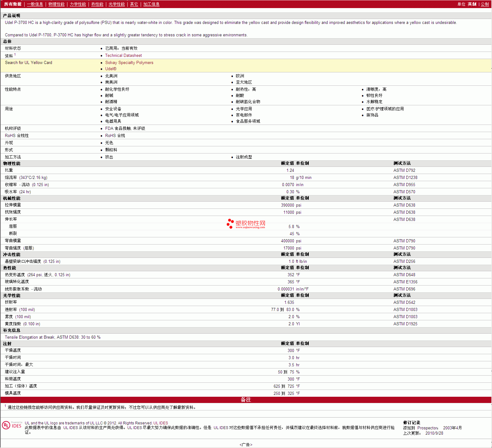
Task: Click the 备注 section header
Action: (246, 400)
